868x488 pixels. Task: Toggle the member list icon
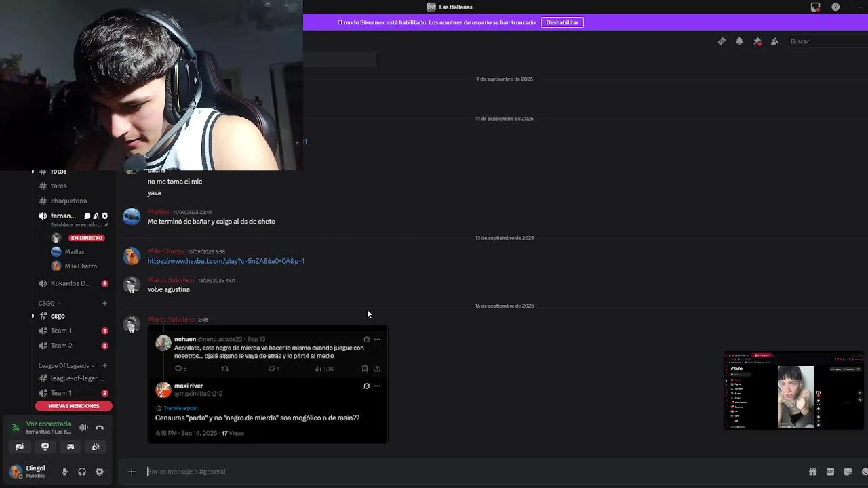pyautogui.click(x=774, y=41)
